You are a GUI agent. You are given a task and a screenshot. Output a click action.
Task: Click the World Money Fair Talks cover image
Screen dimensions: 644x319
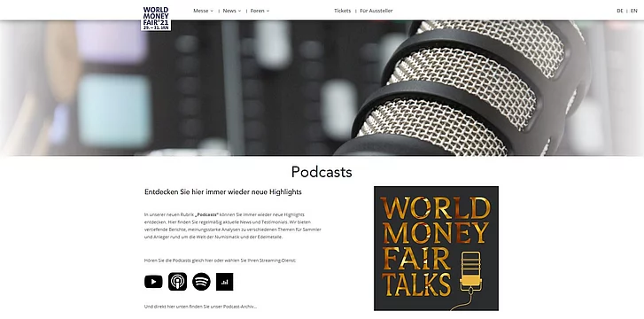(x=436, y=248)
